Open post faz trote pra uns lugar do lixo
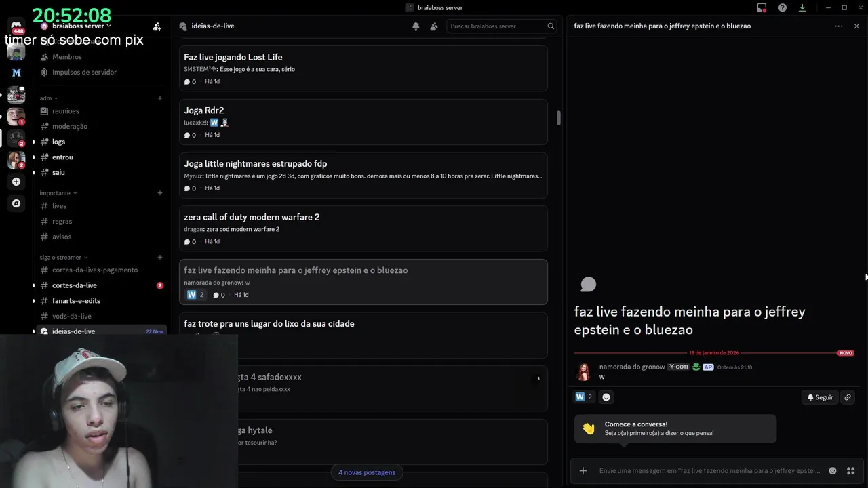 point(363,335)
